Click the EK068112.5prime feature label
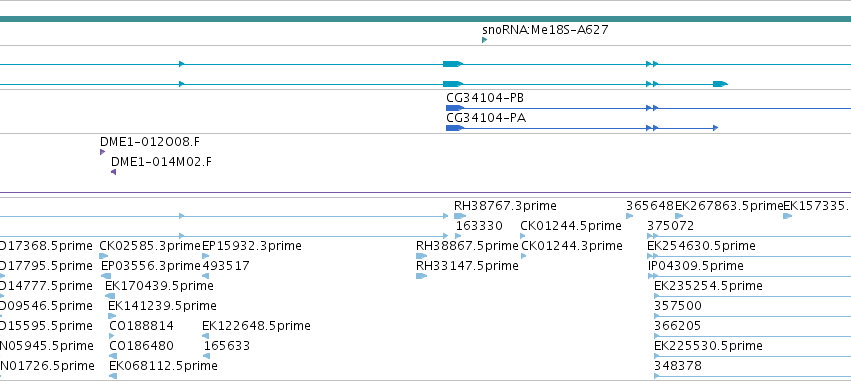This screenshot has height=381, width=851. point(163,366)
